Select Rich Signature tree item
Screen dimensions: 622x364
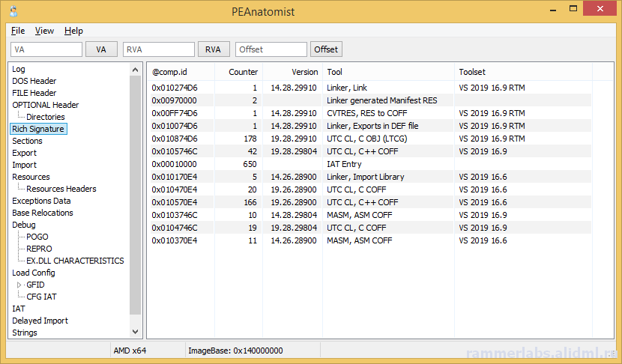click(x=38, y=129)
